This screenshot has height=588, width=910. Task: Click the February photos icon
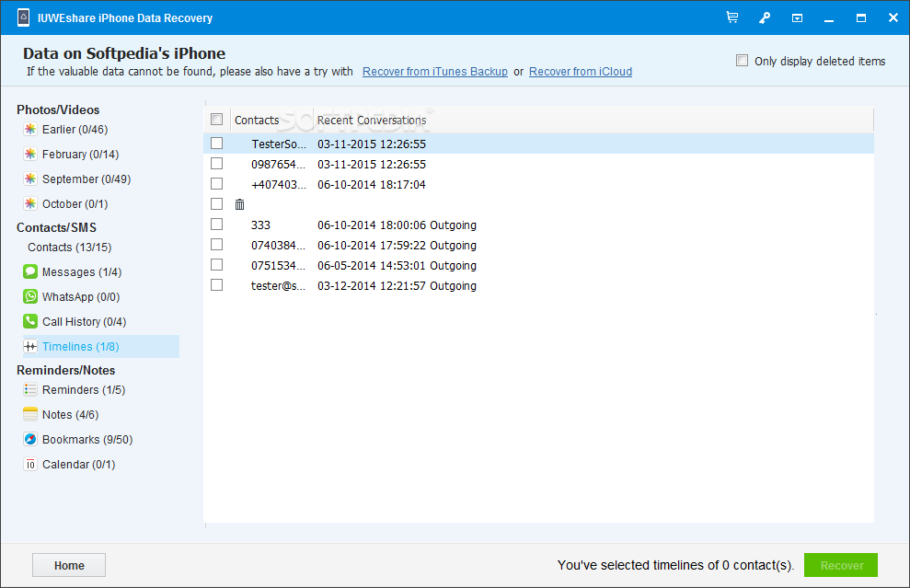tap(30, 154)
